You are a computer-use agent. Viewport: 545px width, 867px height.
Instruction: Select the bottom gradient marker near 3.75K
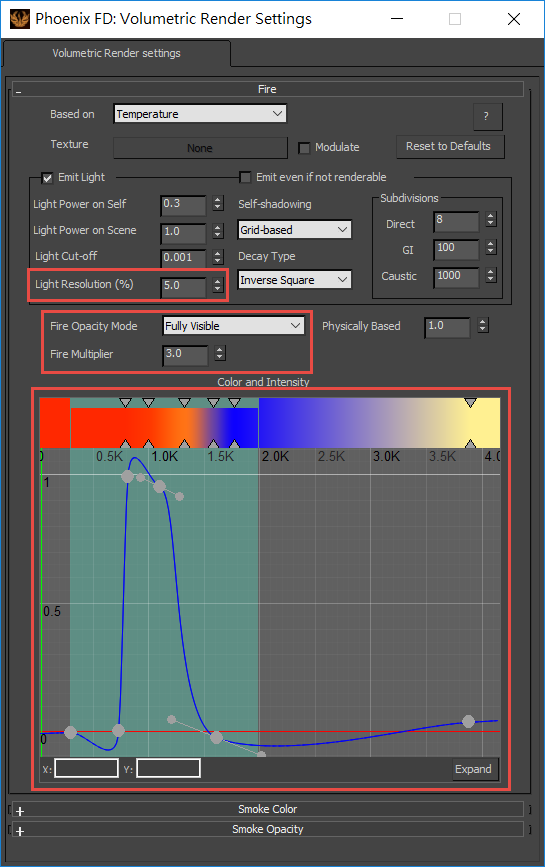pyautogui.click(x=470, y=443)
